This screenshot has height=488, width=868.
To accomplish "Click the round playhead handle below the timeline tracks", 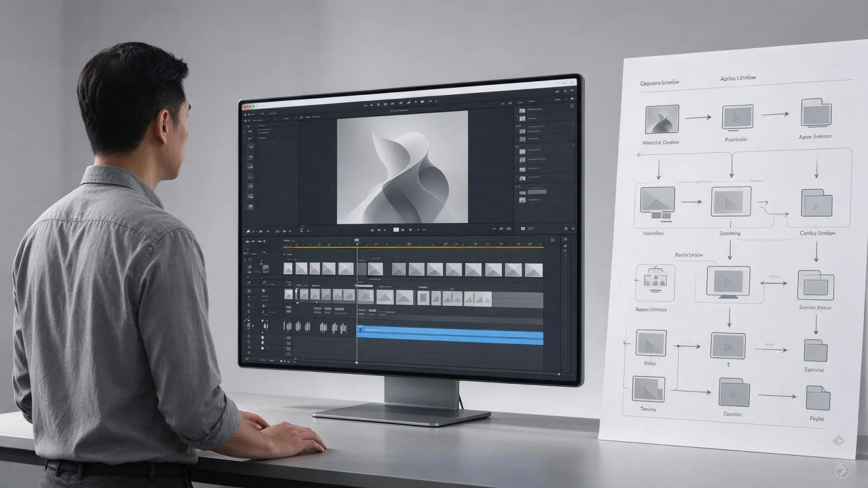I will click(x=356, y=362).
